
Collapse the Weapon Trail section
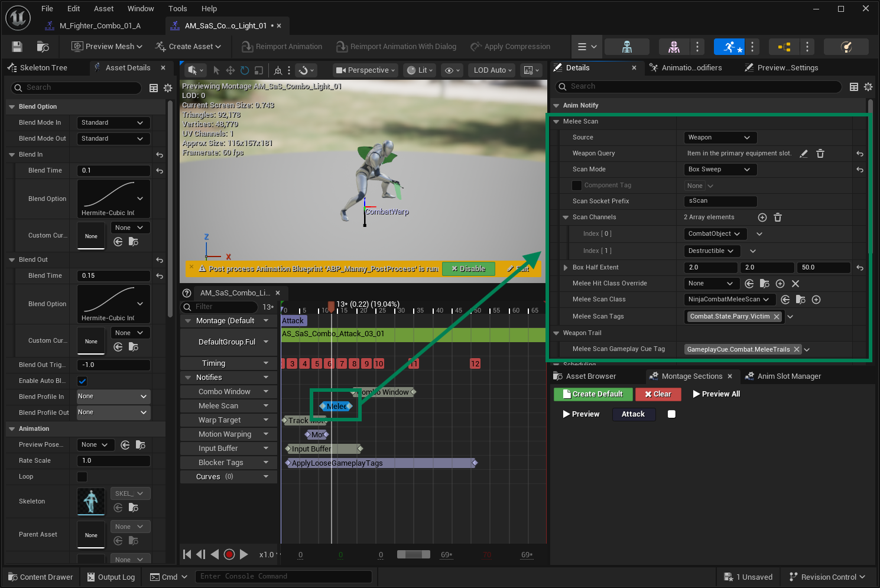pos(556,333)
